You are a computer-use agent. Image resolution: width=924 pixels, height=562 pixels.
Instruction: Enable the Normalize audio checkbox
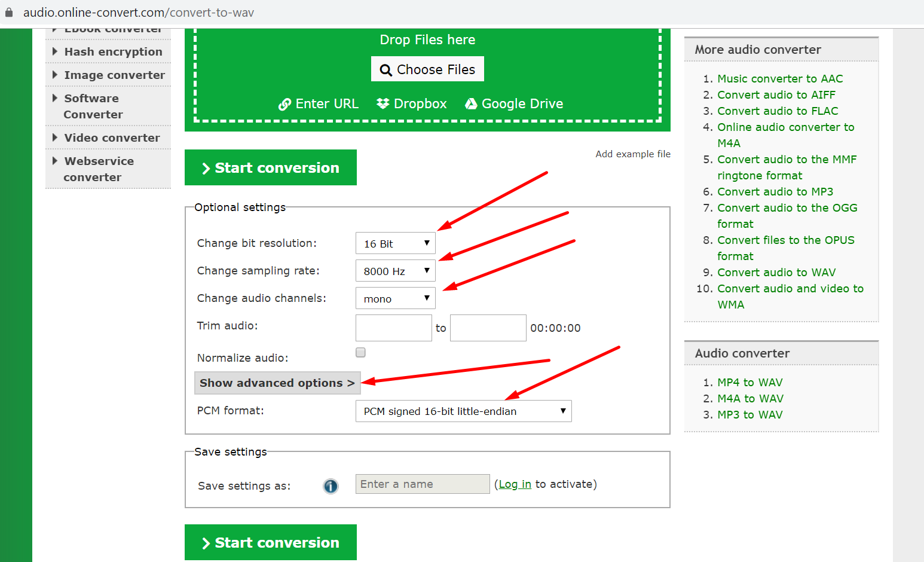[x=360, y=353]
